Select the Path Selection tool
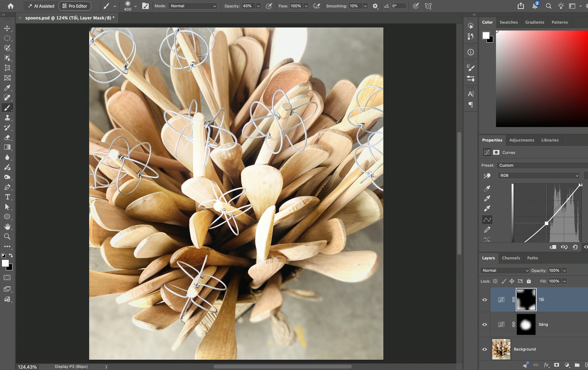 7,207
